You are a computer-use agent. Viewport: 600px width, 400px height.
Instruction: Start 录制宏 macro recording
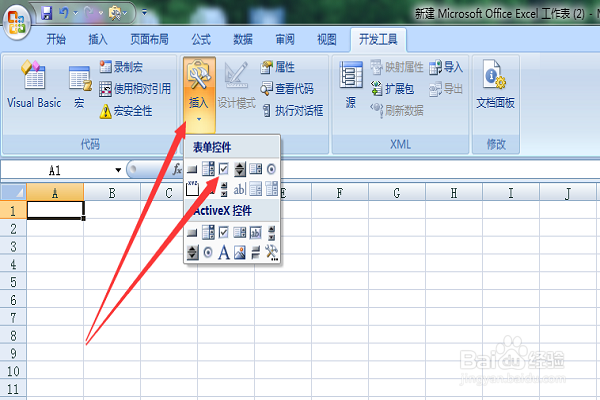[x=121, y=67]
